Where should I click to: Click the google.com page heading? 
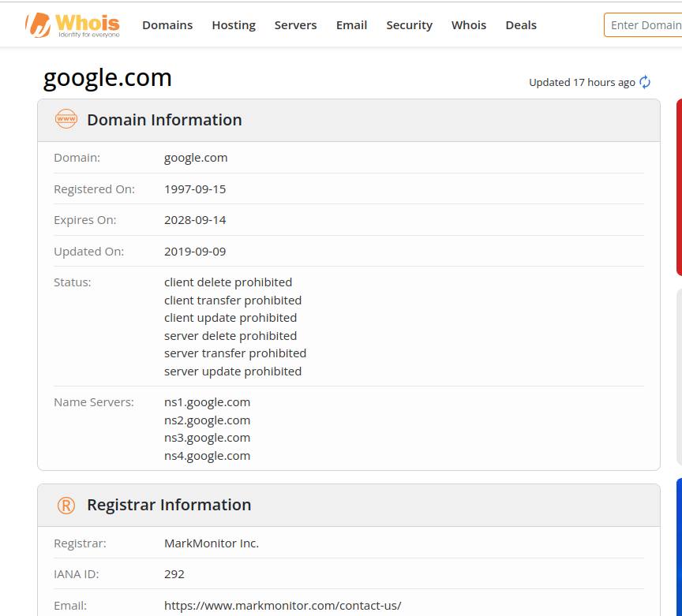[x=107, y=78]
